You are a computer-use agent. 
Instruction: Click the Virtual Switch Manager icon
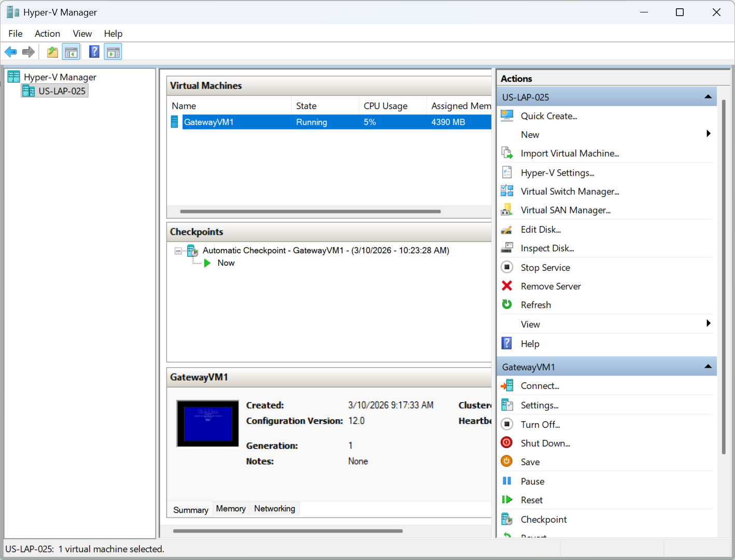point(507,191)
